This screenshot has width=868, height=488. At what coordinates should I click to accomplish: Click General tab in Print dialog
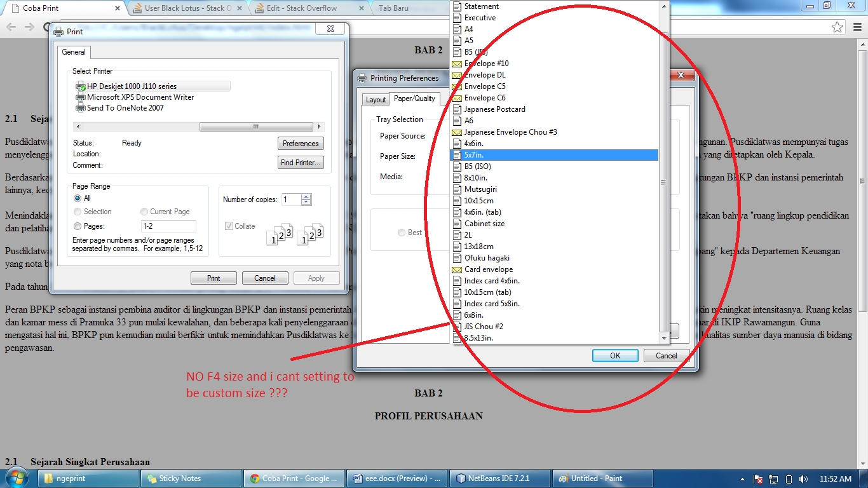(x=74, y=52)
